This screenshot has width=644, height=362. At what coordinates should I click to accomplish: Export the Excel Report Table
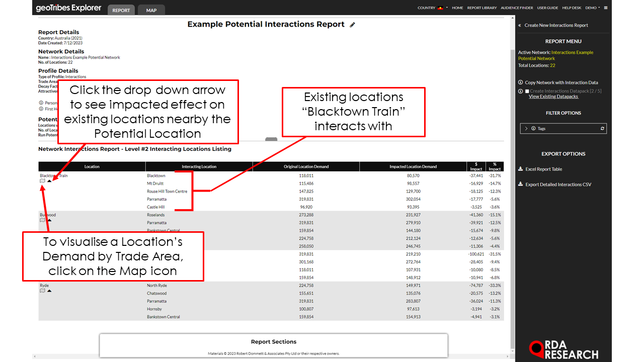point(543,169)
